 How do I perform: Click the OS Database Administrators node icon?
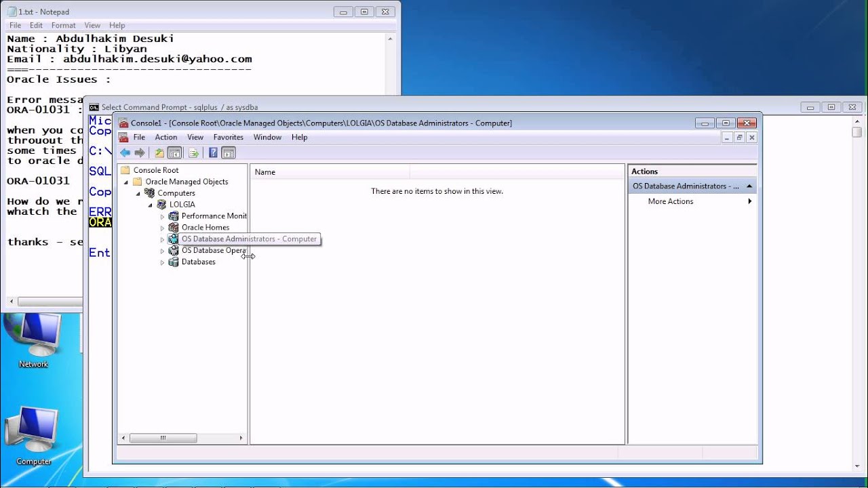(x=174, y=239)
